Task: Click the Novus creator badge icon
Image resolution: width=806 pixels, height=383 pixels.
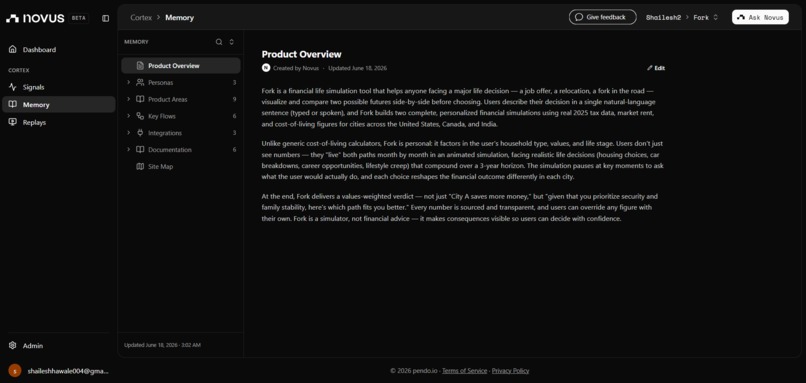Action: (266, 68)
